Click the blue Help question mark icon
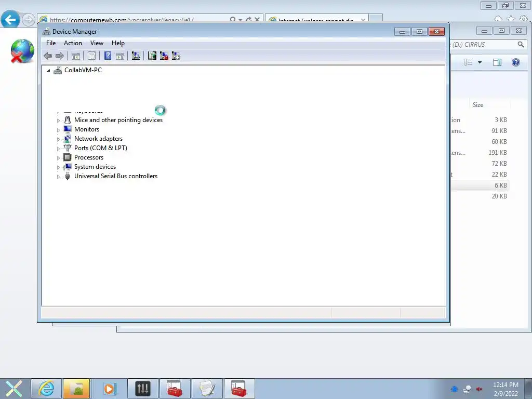Screen dimensions: 532x399 [108, 56]
